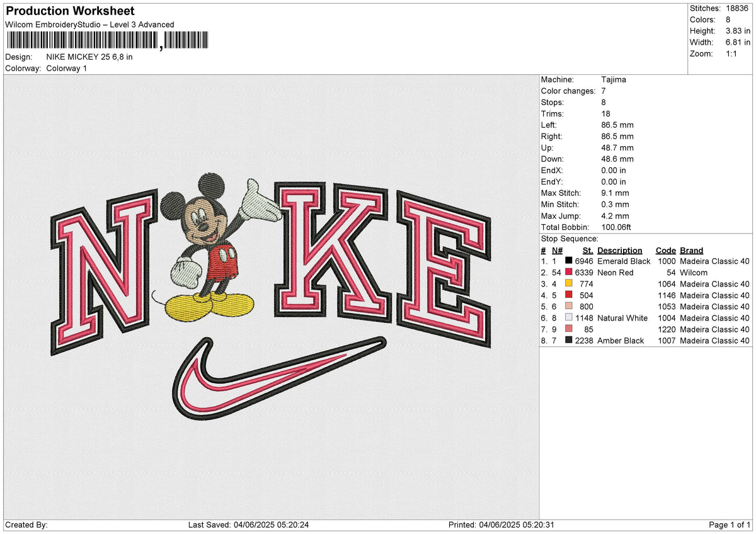Select 'Page 1 of 1' in footer
This screenshot has width=756, height=534.
pyautogui.click(x=730, y=525)
